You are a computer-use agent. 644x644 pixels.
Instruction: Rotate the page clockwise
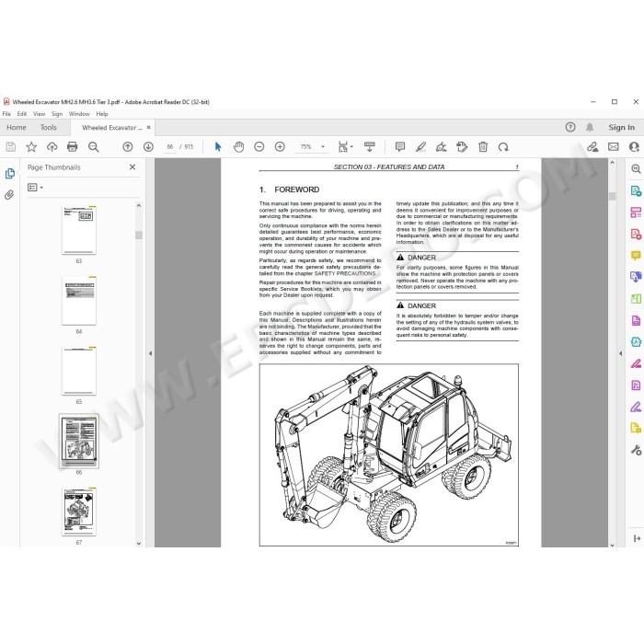(x=503, y=146)
